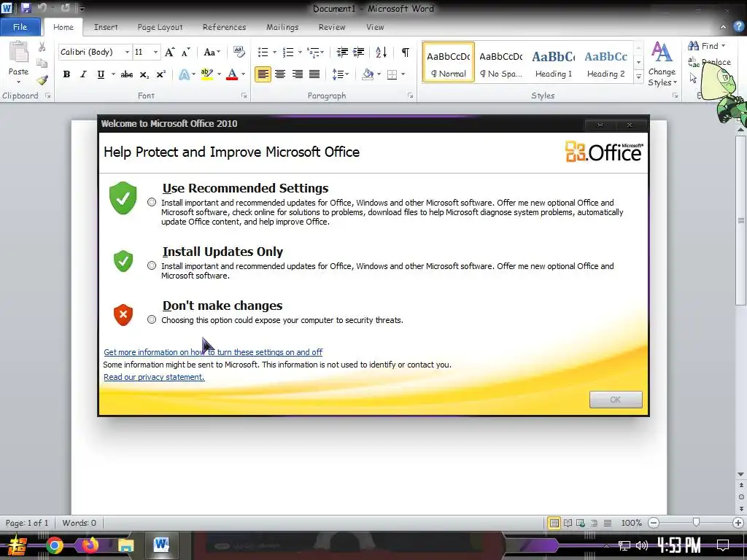Center the paragraph text
The width and height of the screenshot is (747, 560).
click(280, 74)
